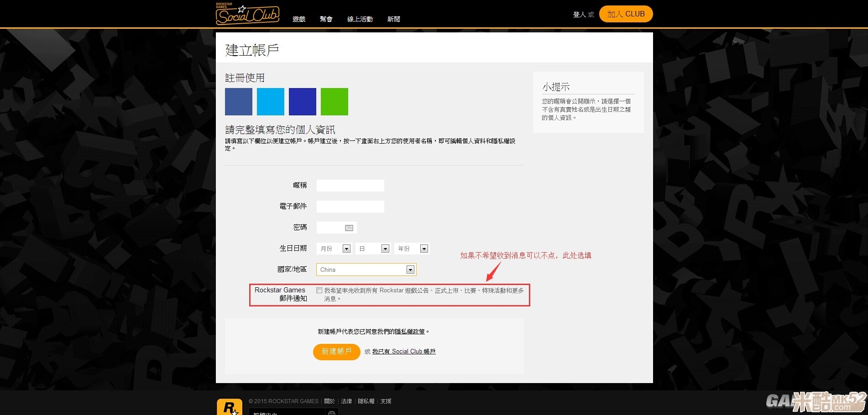Open the 支援 footer link

(386, 401)
